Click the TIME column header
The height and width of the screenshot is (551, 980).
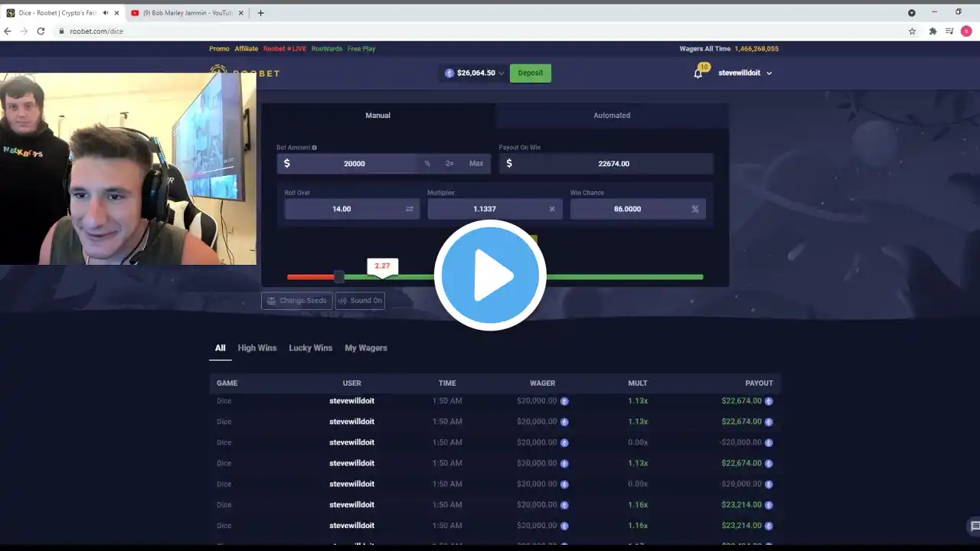(x=447, y=383)
